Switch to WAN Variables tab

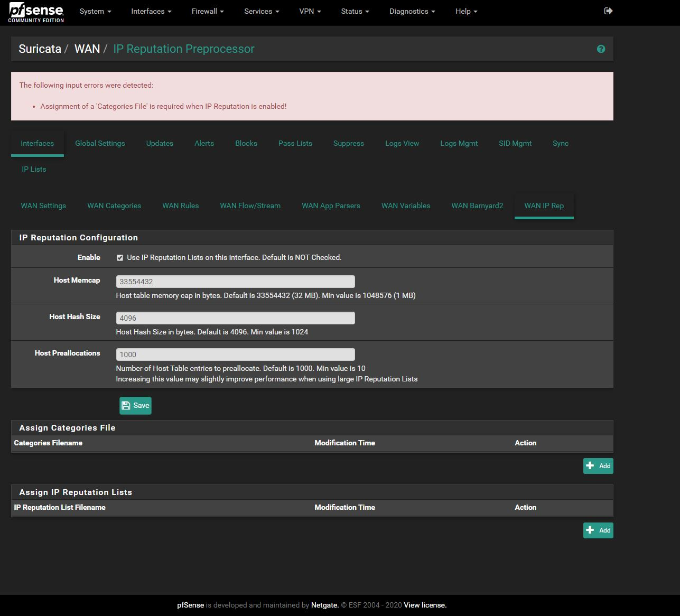[406, 206]
